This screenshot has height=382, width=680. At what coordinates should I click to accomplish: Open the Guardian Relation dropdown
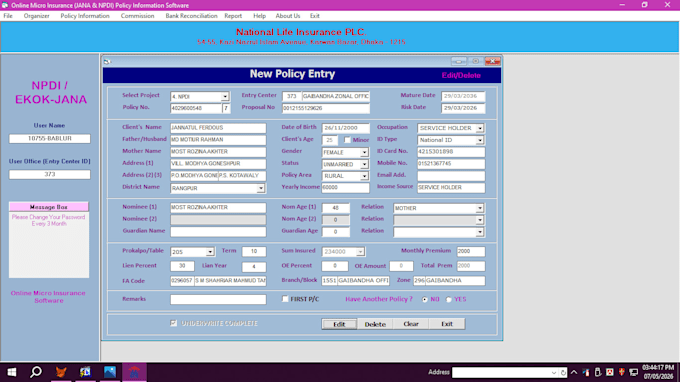pyautogui.click(x=480, y=232)
